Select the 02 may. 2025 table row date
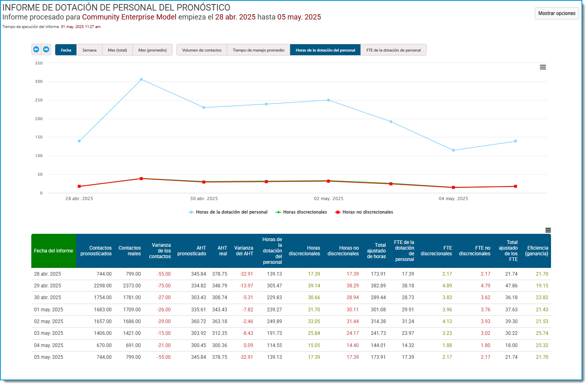This screenshot has height=386, width=588. coord(49,321)
